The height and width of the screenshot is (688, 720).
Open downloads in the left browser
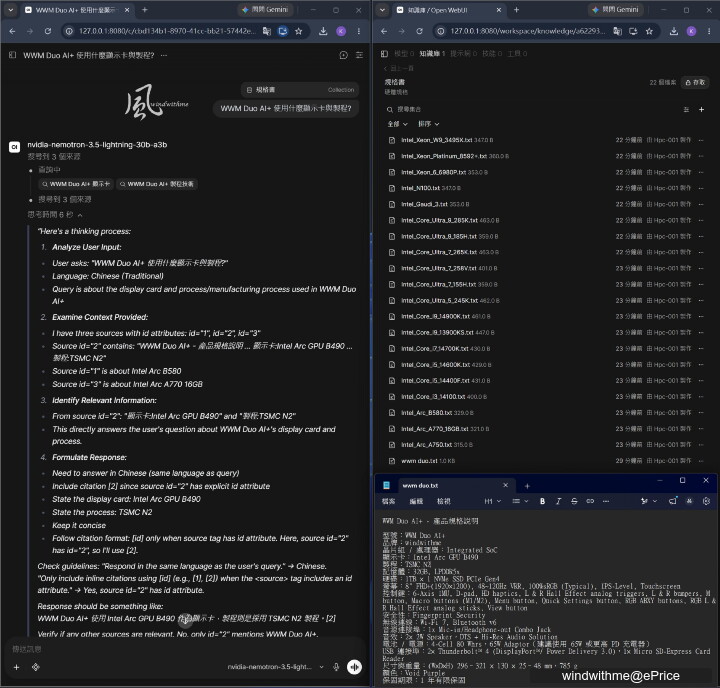coord(323,31)
